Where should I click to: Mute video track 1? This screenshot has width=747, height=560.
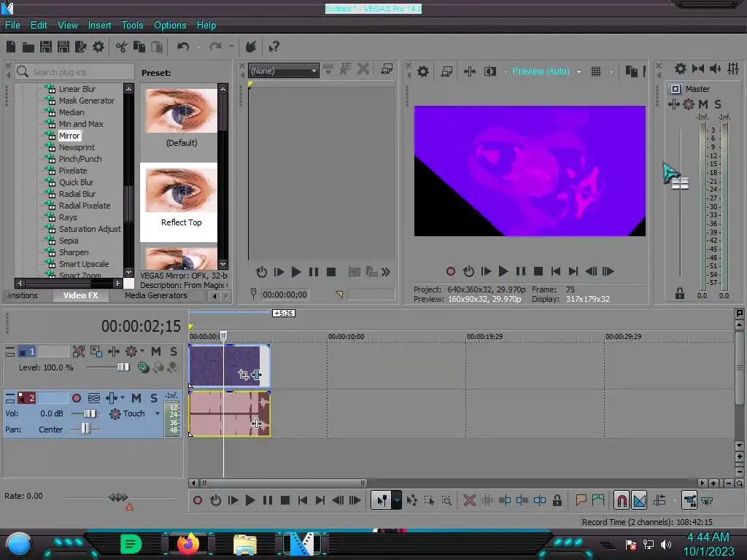point(156,351)
